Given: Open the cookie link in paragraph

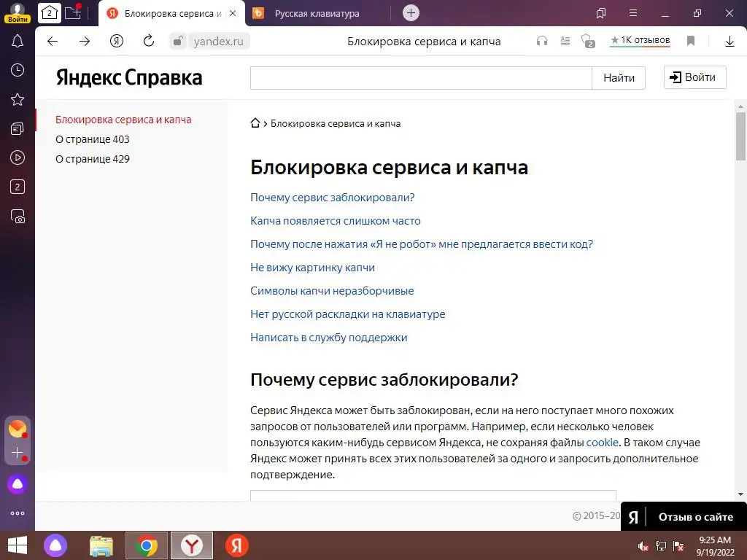Looking at the screenshot, I should click(602, 443).
